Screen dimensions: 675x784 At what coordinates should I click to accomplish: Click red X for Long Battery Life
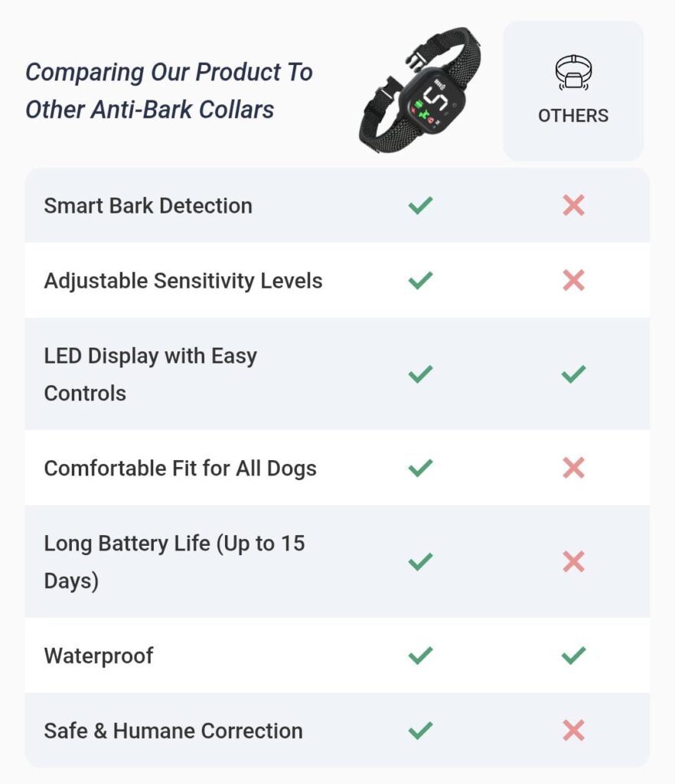pos(573,562)
